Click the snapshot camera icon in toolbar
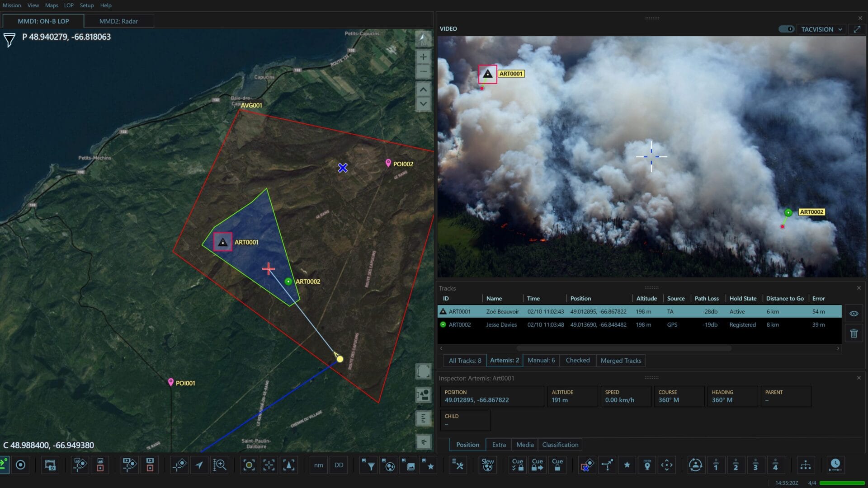Viewport: 868px width, 488px height. (x=50, y=465)
